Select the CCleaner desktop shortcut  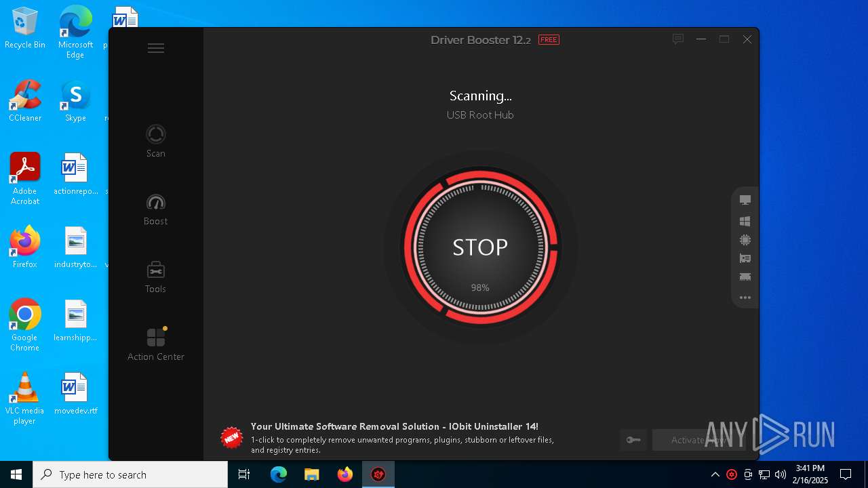tap(25, 100)
